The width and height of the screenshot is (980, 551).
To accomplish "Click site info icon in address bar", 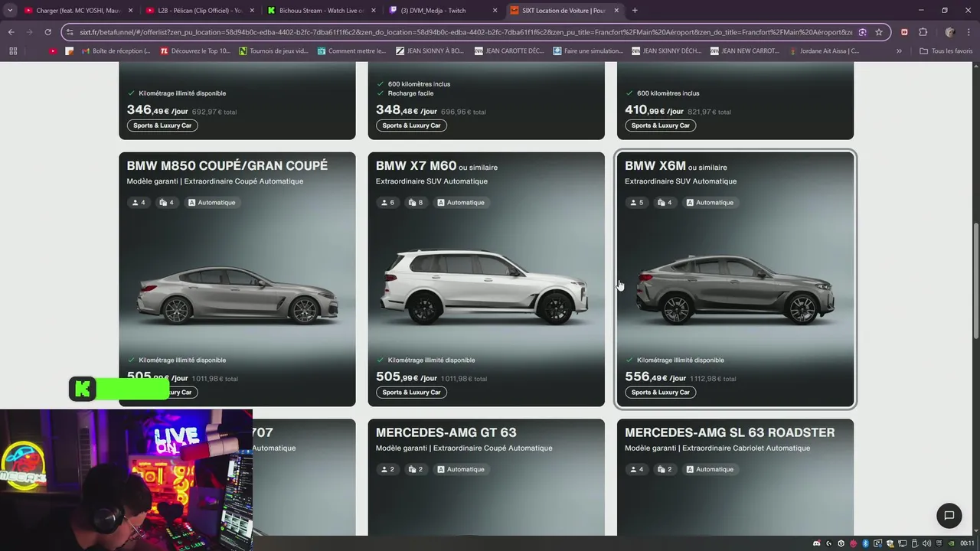I will [x=70, y=32].
